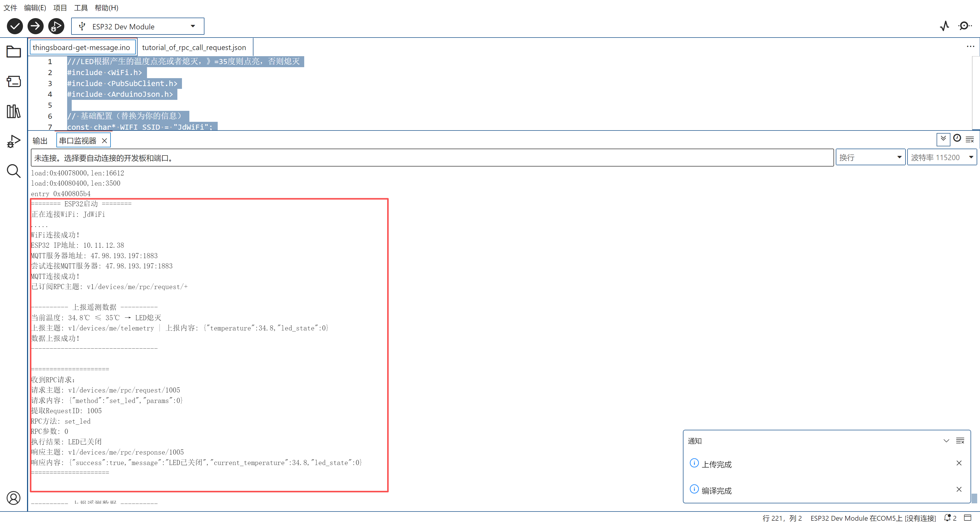Start debugging with the debug toolbar button
This screenshot has height=523, width=980.
[56, 26]
